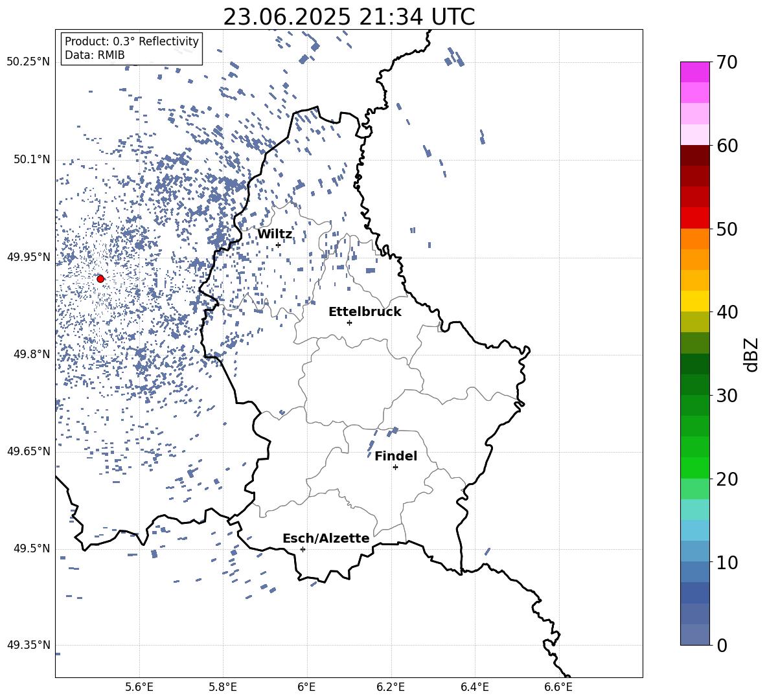Click the 50.25°N latitude label

click(29, 62)
